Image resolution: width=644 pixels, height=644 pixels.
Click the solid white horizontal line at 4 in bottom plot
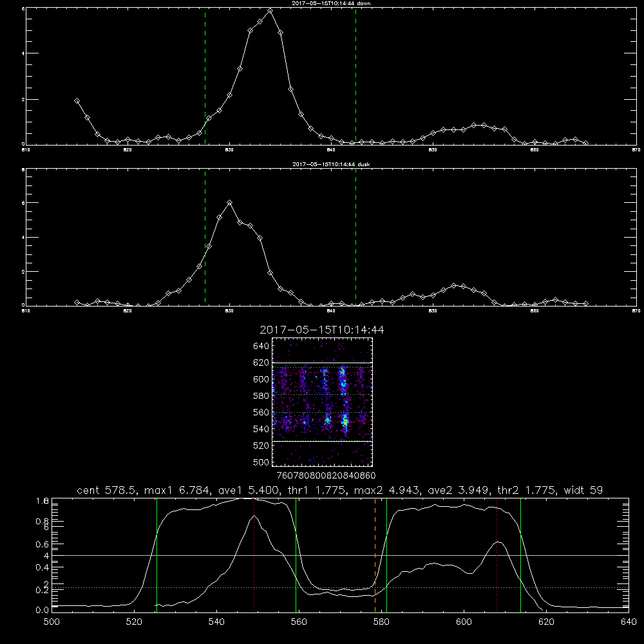coord(340,555)
